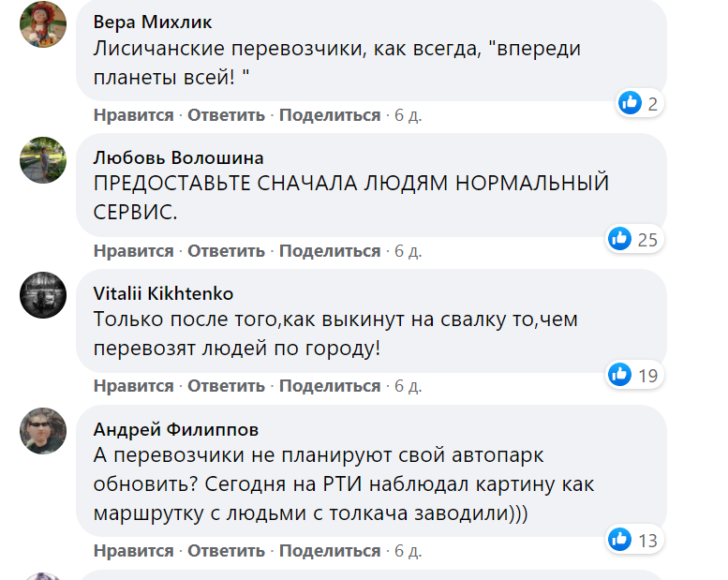Like Андрей Филиппов's comment via Нравится
Image resolution: width=728 pixels, height=580 pixels.
(x=133, y=550)
